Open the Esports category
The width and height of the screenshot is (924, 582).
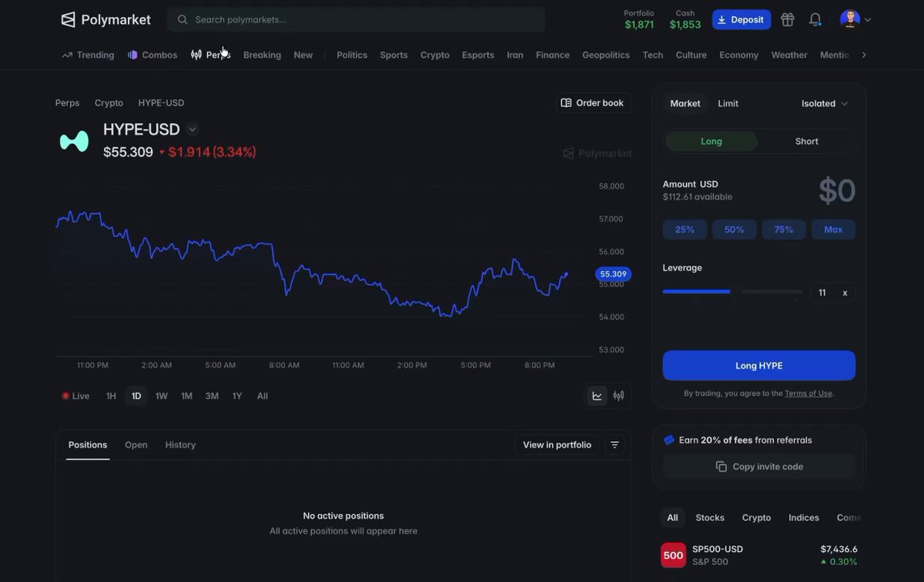478,55
